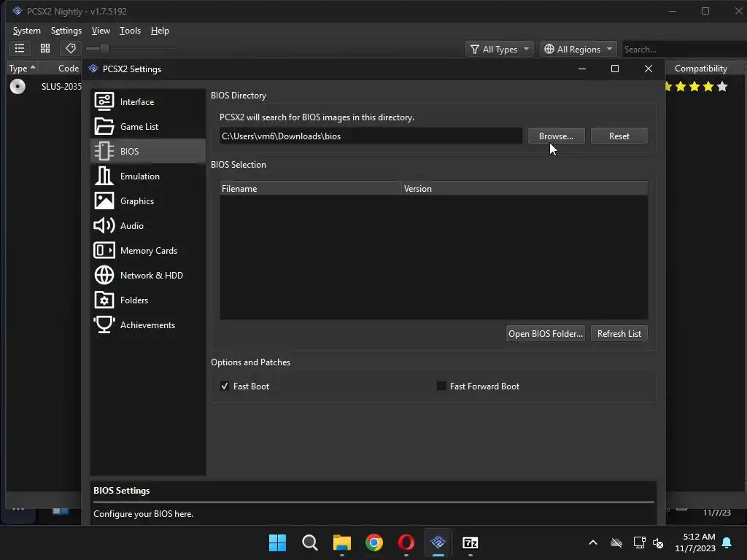The height and width of the screenshot is (560, 747).
Task: Open the Audio settings category
Action: [147, 225]
